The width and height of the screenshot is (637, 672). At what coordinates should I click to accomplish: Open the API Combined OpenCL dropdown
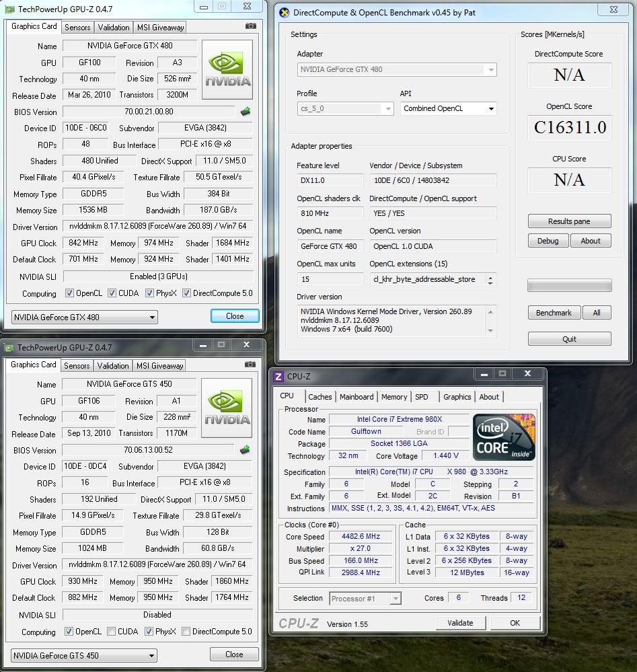[448, 108]
